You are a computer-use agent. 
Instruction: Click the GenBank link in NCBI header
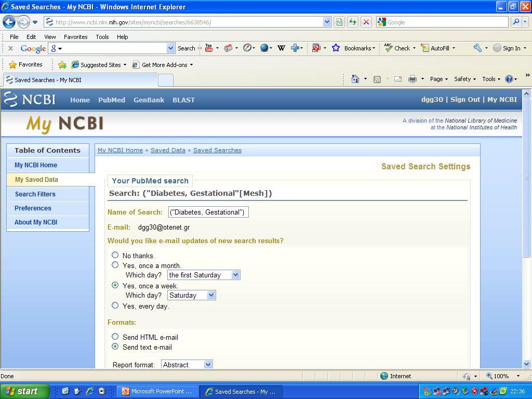click(x=149, y=100)
